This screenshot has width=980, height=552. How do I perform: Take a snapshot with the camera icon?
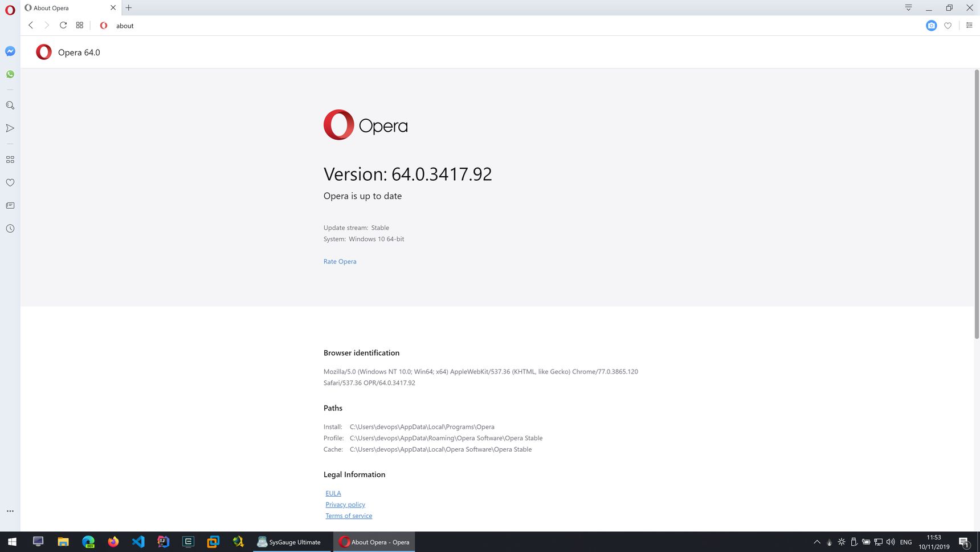[931, 25]
